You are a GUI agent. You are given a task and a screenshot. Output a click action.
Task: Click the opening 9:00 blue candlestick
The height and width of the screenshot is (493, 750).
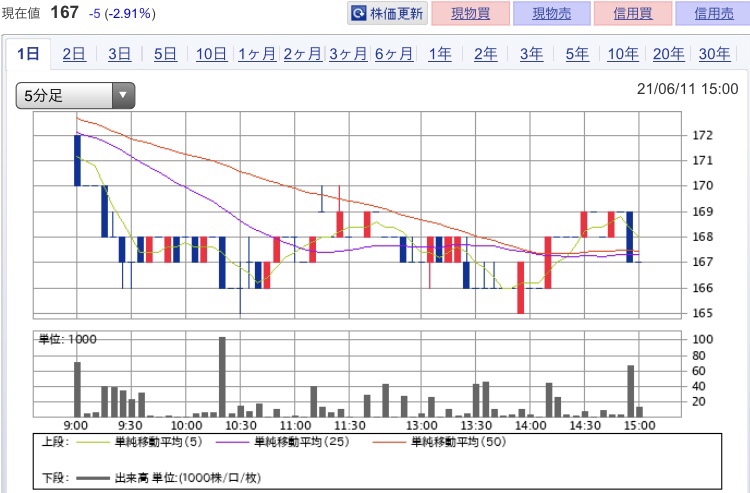[77, 160]
